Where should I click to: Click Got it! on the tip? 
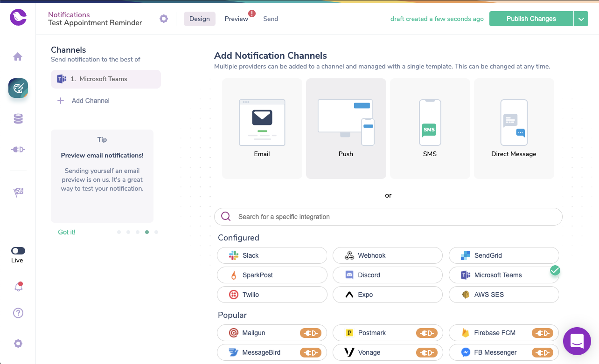pos(67,232)
